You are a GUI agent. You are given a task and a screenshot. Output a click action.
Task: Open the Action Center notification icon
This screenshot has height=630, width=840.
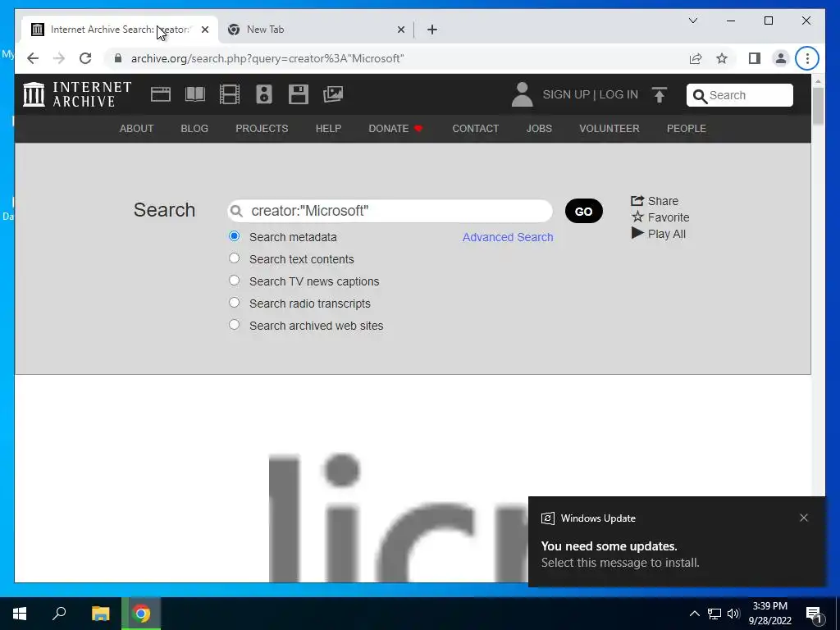click(x=814, y=614)
